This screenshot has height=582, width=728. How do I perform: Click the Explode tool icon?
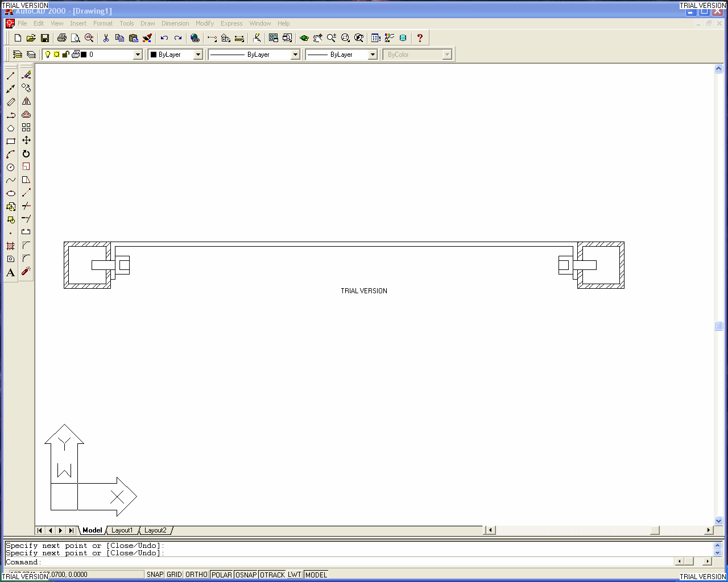tap(26, 272)
